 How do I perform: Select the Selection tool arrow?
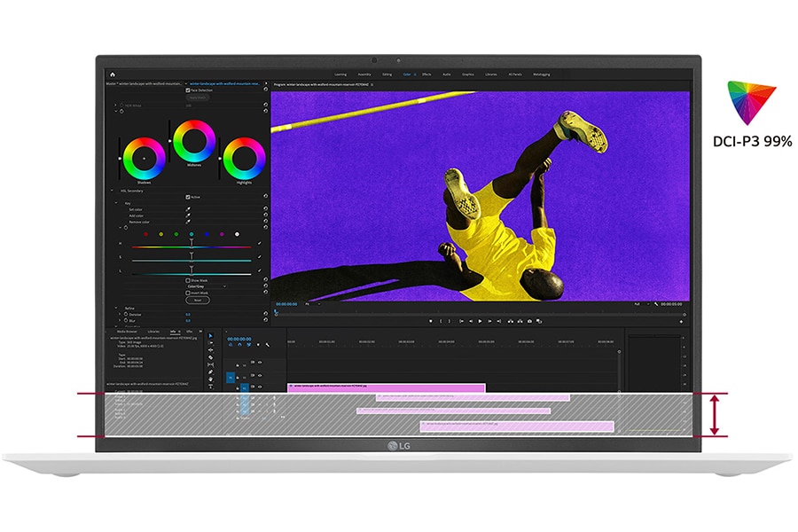coord(210,336)
